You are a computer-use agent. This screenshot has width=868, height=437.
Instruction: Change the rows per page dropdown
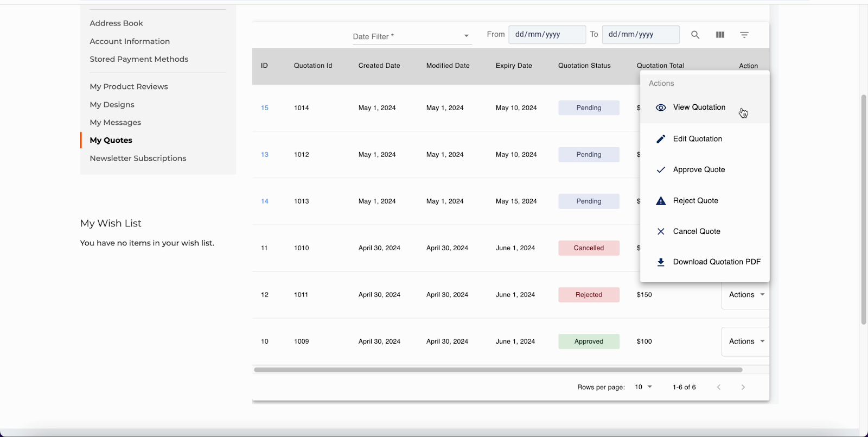point(643,387)
